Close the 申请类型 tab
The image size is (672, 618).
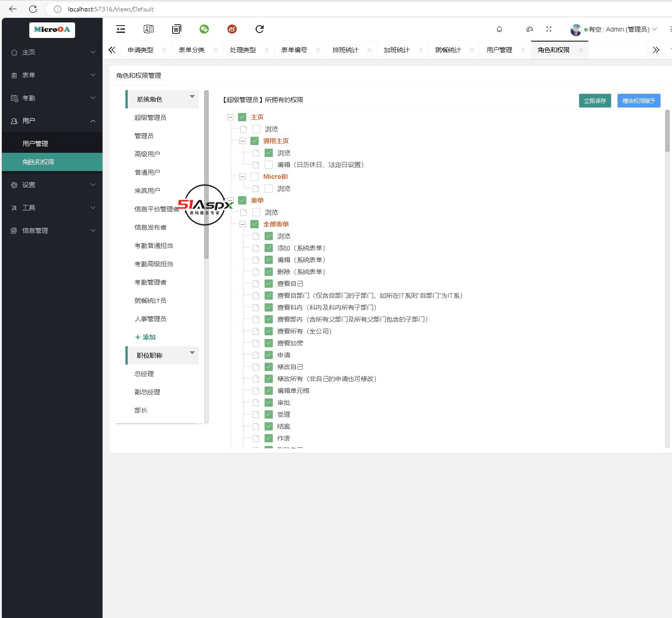tap(164, 50)
